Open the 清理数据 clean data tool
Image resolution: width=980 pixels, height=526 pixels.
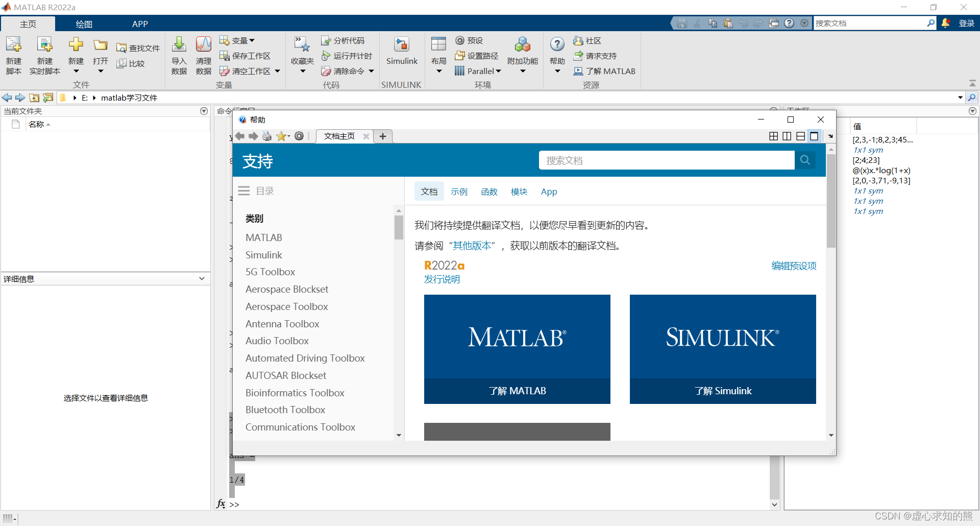coord(203,56)
